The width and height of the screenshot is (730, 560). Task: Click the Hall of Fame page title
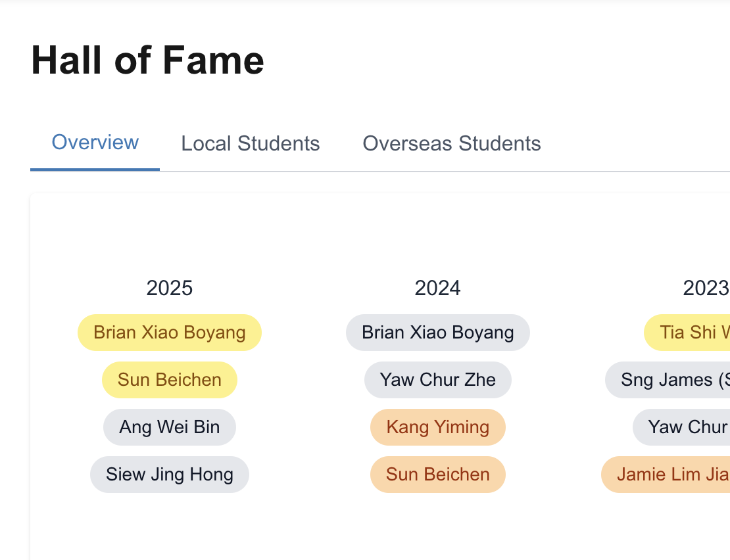click(148, 60)
